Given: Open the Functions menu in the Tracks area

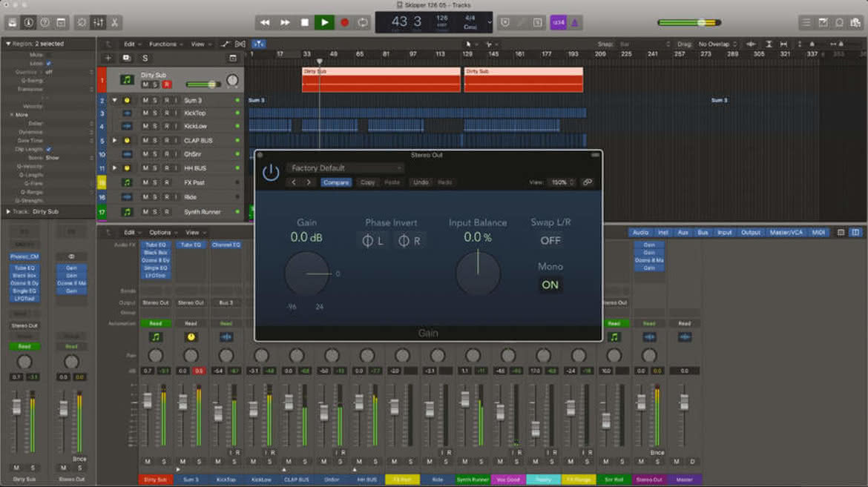Looking at the screenshot, I should click(x=165, y=44).
